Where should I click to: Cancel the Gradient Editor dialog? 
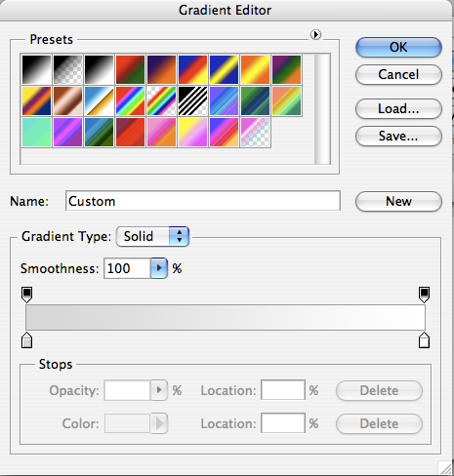tap(398, 74)
